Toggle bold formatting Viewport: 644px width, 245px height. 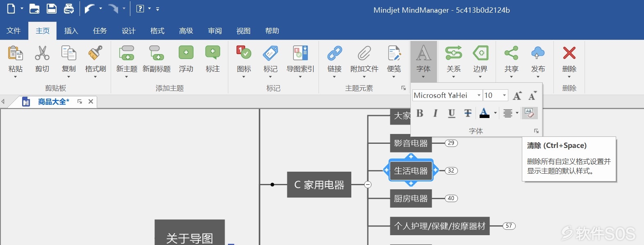click(420, 113)
